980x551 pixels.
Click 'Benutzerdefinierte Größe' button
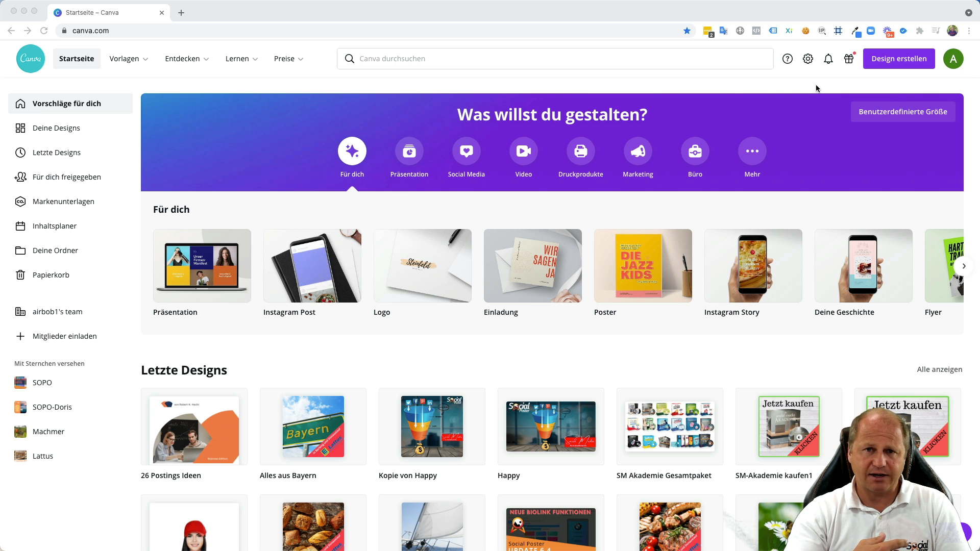(903, 112)
